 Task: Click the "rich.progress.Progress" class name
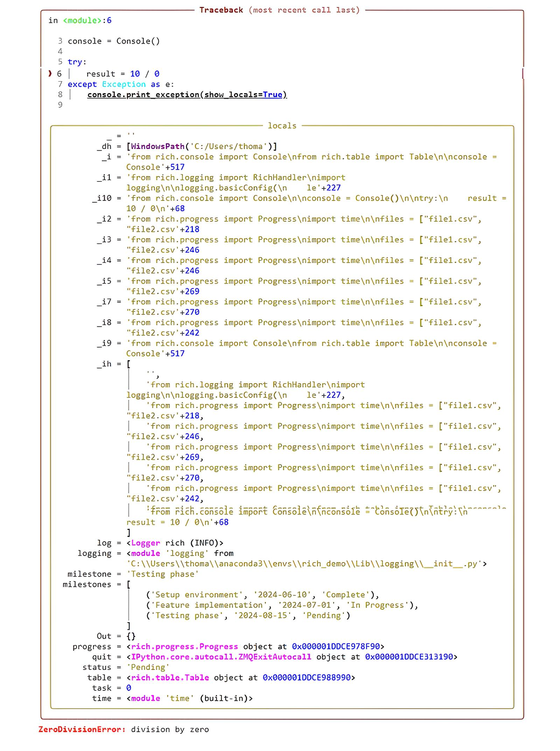(x=184, y=647)
